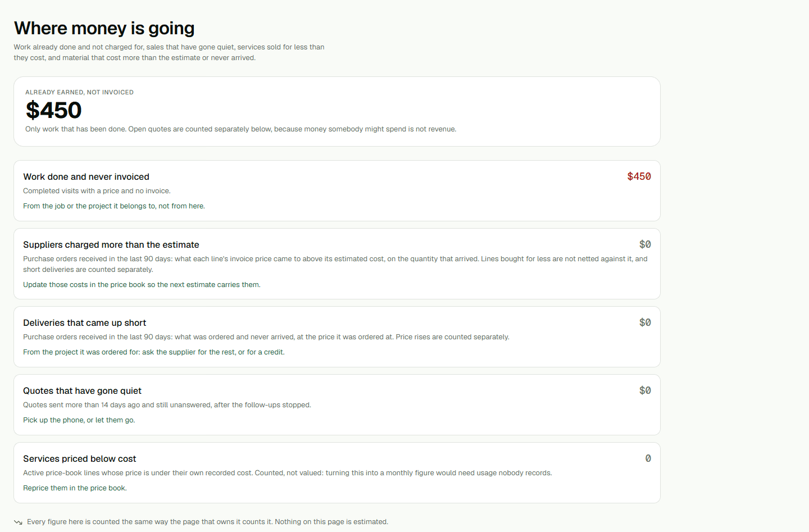The image size is (809, 532).
Task: Open 'Services priced below cost' title
Action: [x=79, y=458]
